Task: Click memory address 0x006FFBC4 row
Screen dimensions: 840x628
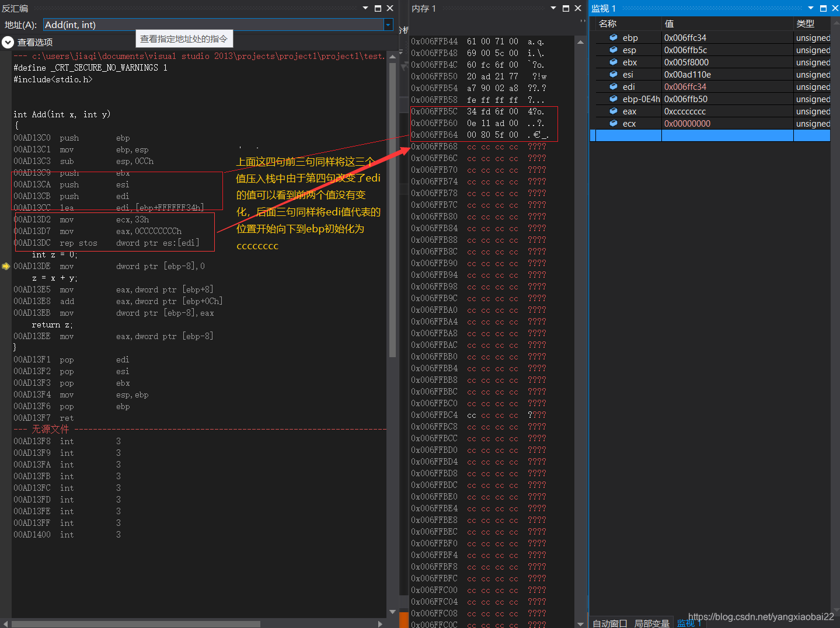Action: pos(478,415)
